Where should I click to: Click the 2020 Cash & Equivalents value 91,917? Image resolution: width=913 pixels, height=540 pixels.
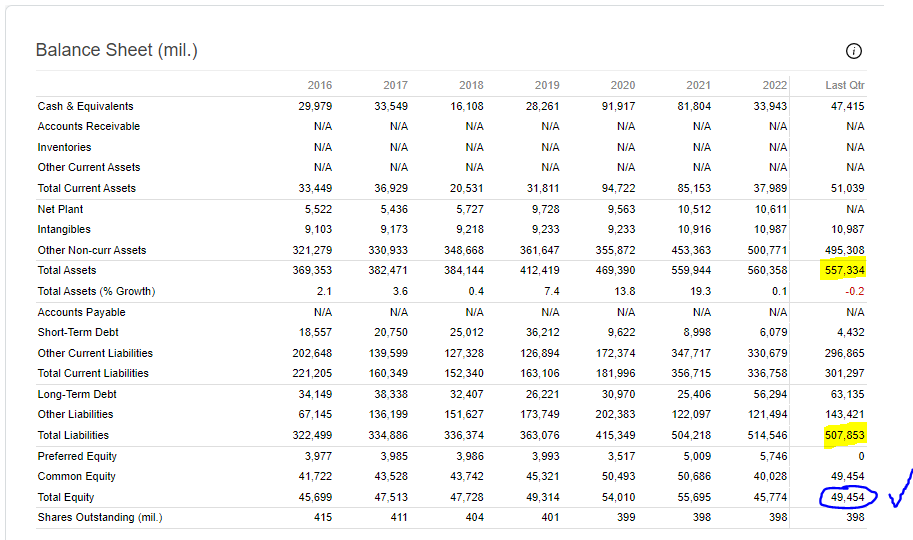618,106
